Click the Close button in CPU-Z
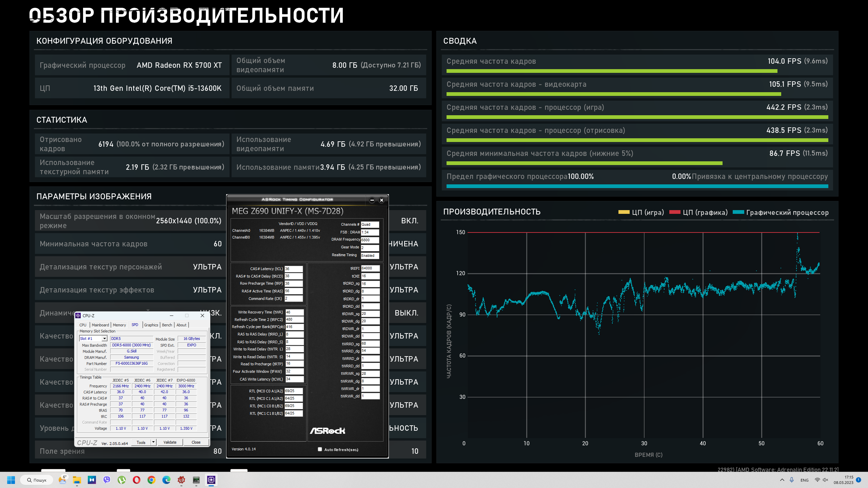This screenshot has height=488, width=868. 196,442
